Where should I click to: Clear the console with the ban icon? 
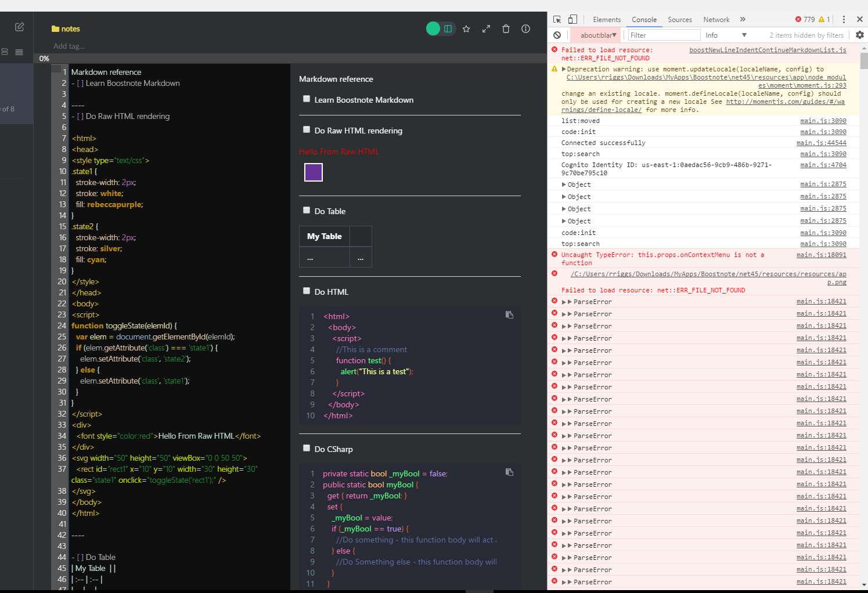coord(557,35)
